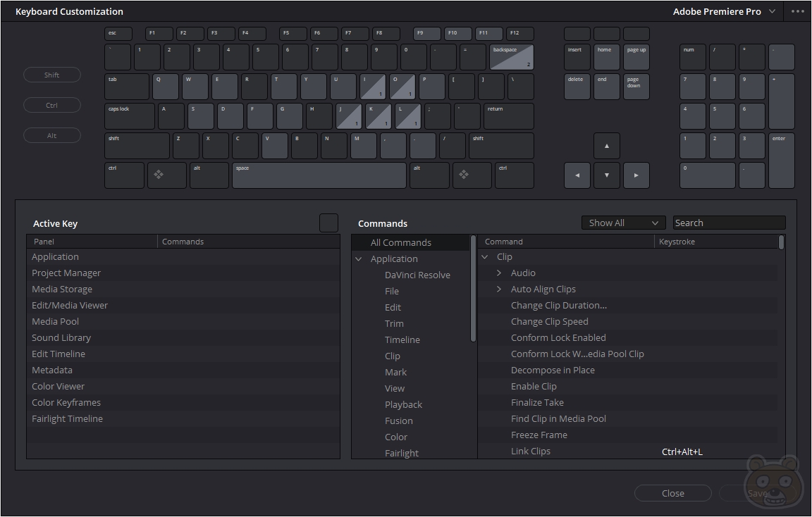This screenshot has height=517, width=812.
Task: Select DaVinci Resolve command category
Action: click(417, 275)
